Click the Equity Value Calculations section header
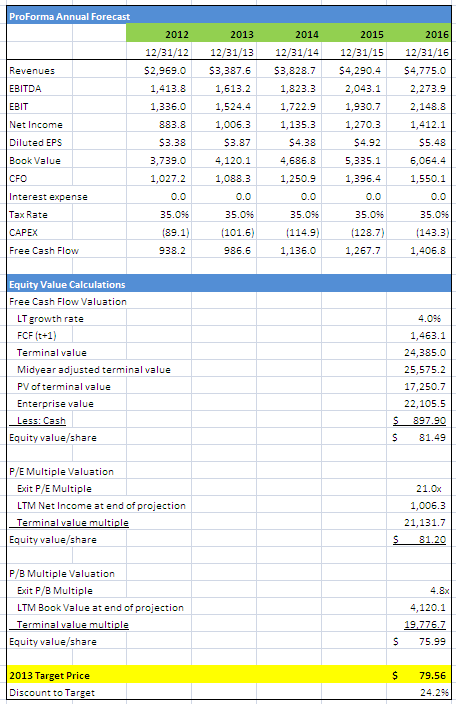Viewport: 456px width, 704px height. click(229, 284)
